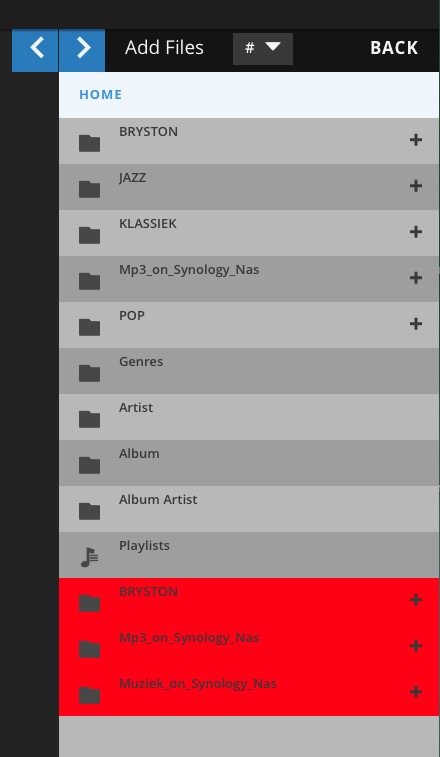Add the JAZZ folder with plus icon
The width and height of the screenshot is (440, 757).
point(416,186)
